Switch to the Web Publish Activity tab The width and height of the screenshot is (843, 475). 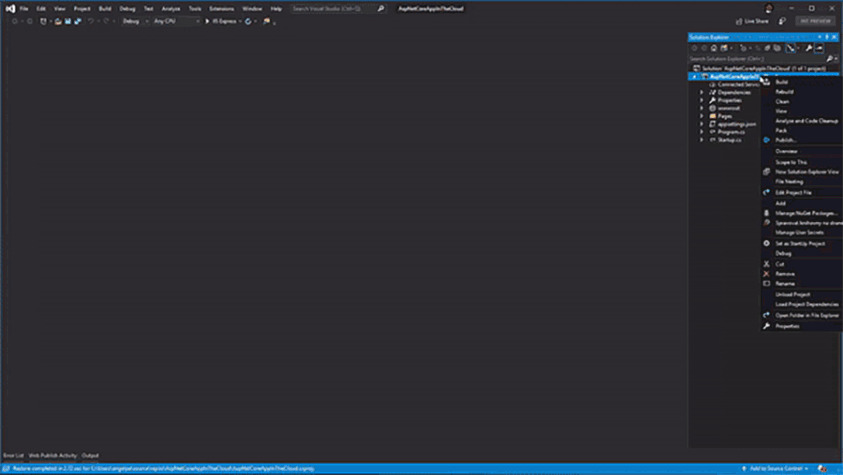coord(53,455)
